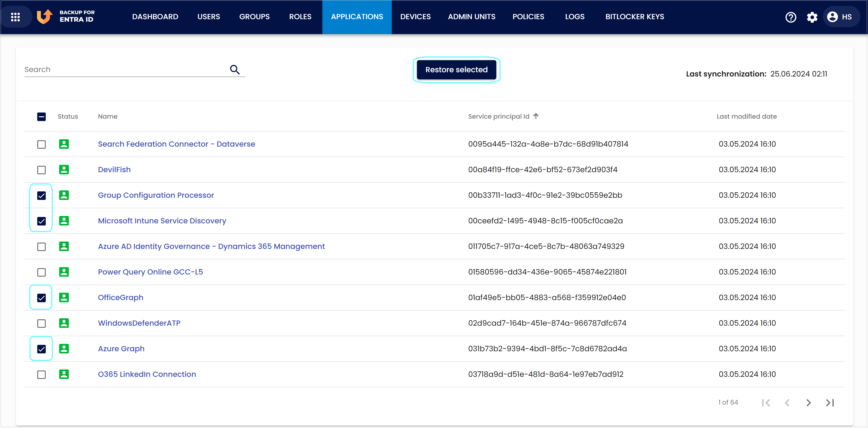
Task: Click status icon for O365 LinkedIn Connection
Action: click(64, 374)
